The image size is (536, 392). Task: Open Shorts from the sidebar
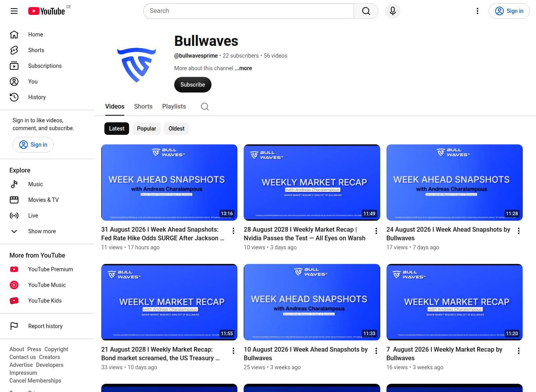47,50
